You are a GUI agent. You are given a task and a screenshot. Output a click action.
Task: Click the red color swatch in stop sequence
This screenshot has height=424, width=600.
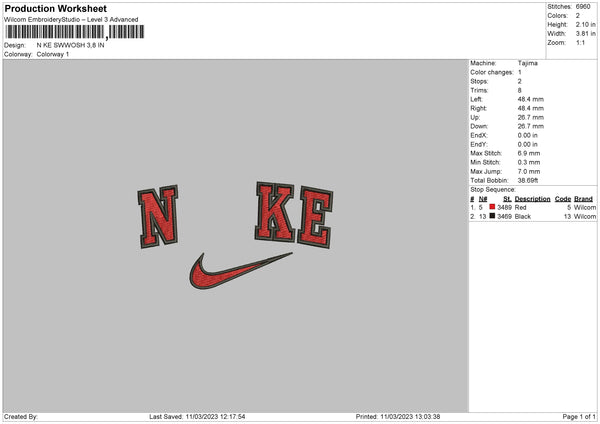(x=492, y=207)
